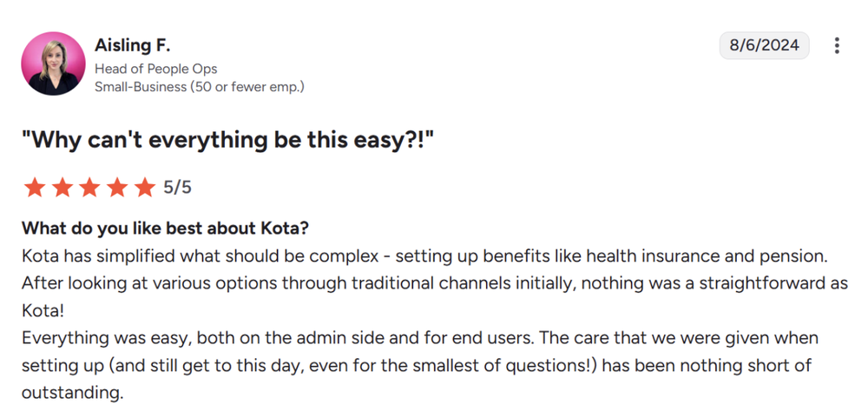Click the line starting "setting up (and still"
868x418 pixels.
[417, 365]
